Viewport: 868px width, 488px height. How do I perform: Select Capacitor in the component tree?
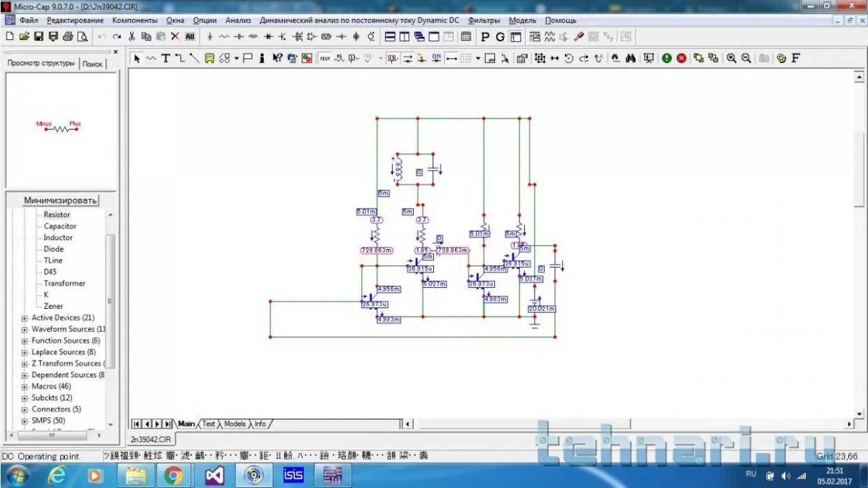pos(60,226)
